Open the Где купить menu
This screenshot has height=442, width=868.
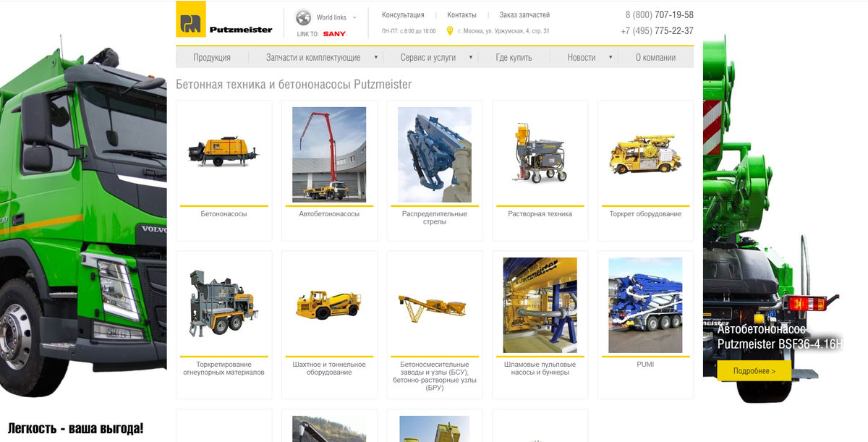point(514,57)
